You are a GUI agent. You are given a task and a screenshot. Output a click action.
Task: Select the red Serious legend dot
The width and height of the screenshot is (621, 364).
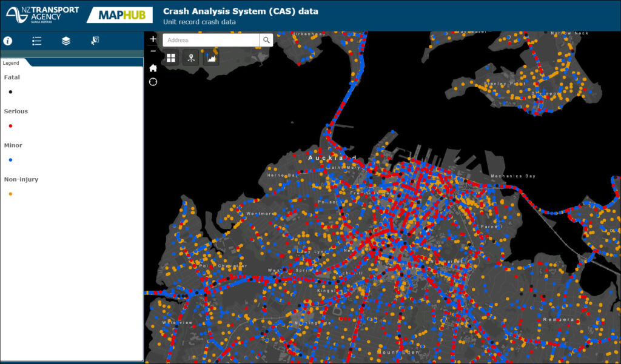point(10,126)
